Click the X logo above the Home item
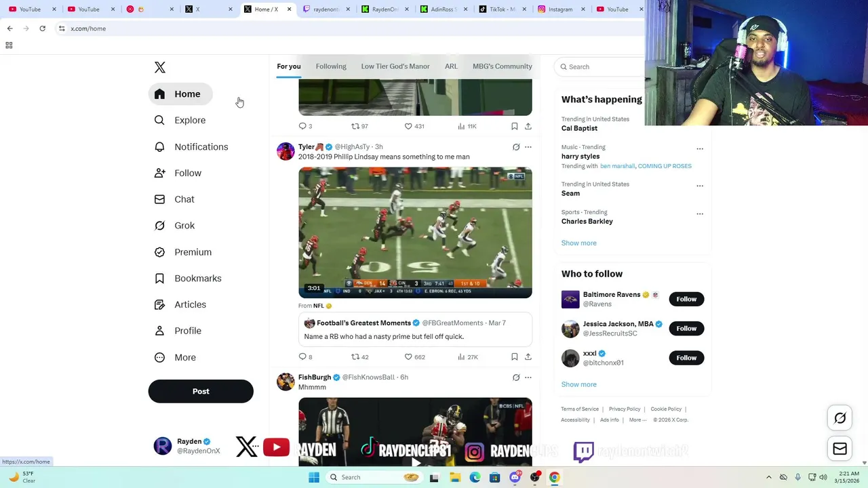This screenshot has height=488, width=868. coord(160,67)
